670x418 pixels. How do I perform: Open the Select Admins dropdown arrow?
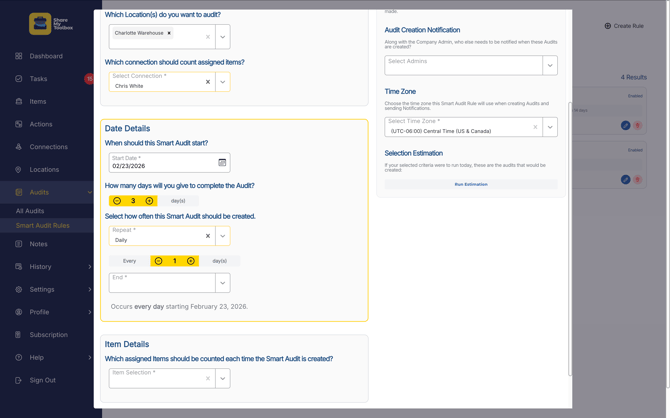(x=550, y=65)
